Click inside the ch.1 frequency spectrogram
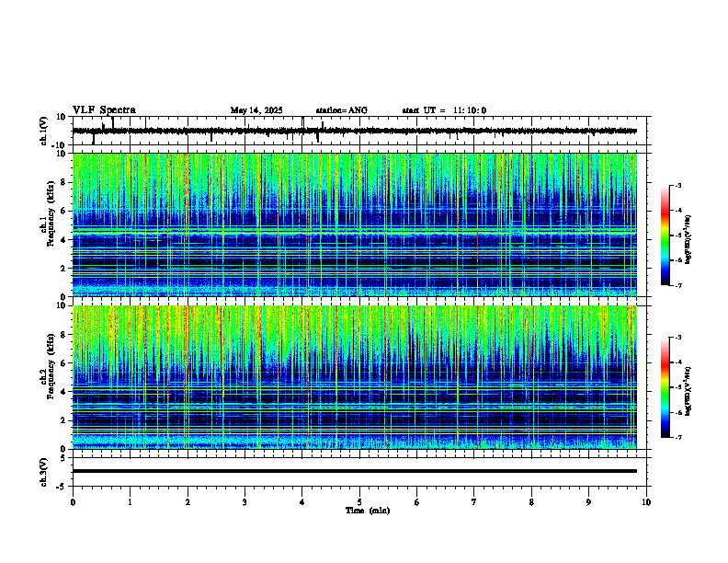This screenshot has width=728, height=563. 355,224
